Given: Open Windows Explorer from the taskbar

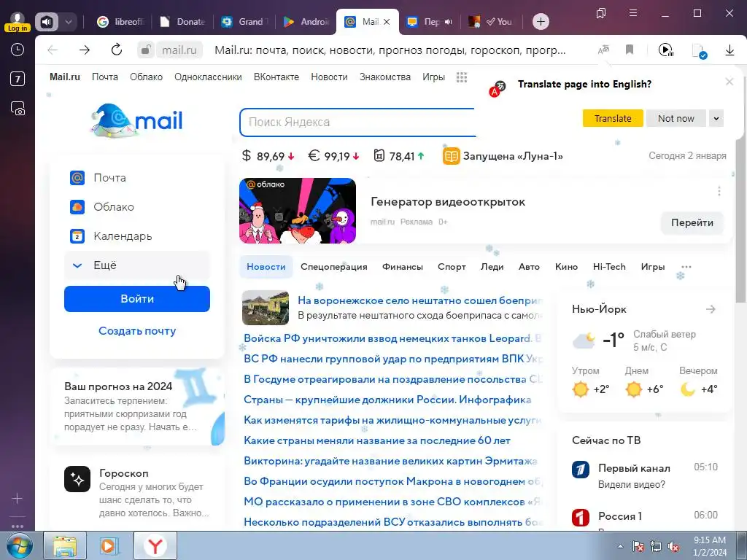Looking at the screenshot, I should pos(65,545).
